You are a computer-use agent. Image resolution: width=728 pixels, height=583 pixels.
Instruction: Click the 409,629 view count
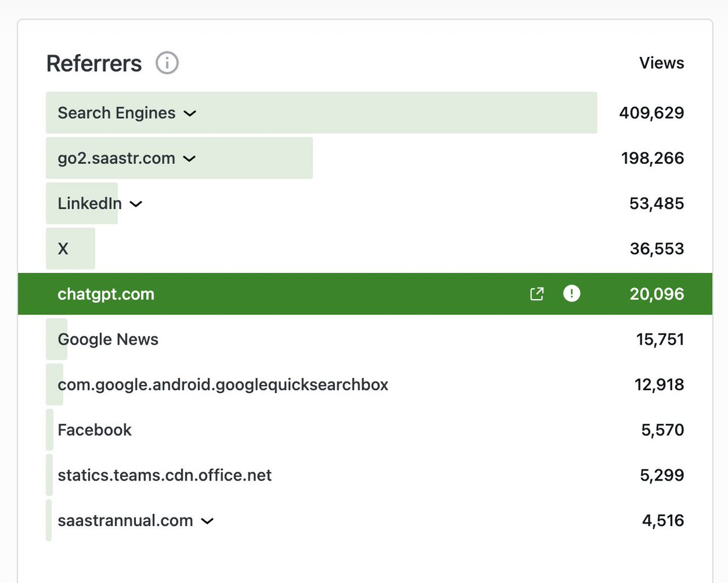pos(651,113)
